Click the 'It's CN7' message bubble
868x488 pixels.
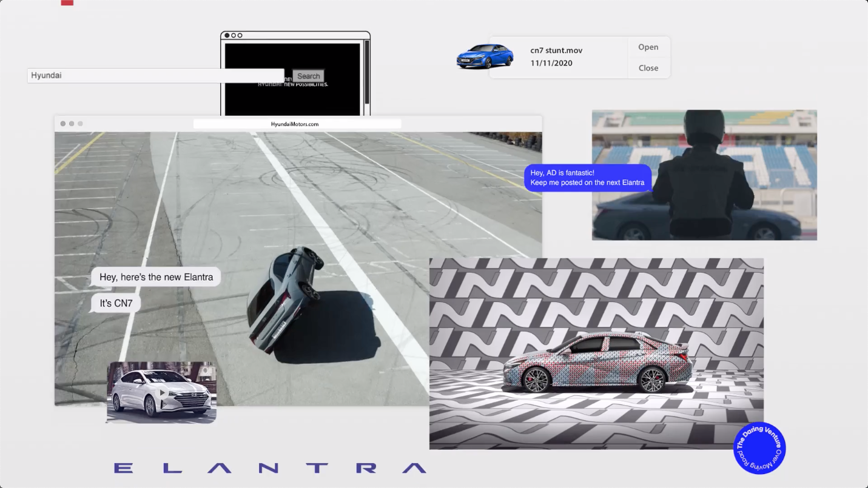point(115,303)
